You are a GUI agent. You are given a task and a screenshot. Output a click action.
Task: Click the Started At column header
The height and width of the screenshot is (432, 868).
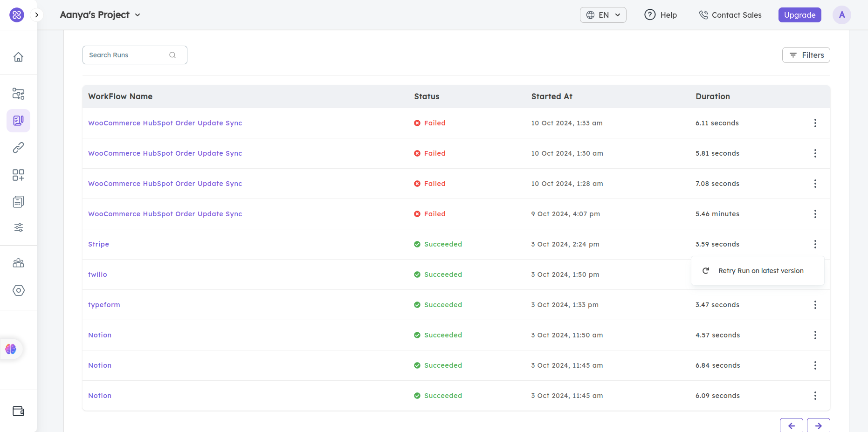coord(552,96)
